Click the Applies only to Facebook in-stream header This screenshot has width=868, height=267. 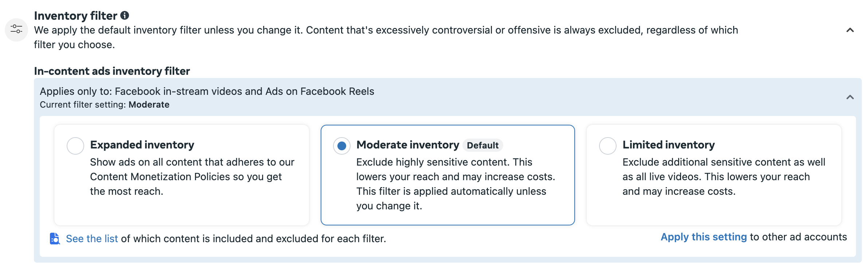(207, 91)
